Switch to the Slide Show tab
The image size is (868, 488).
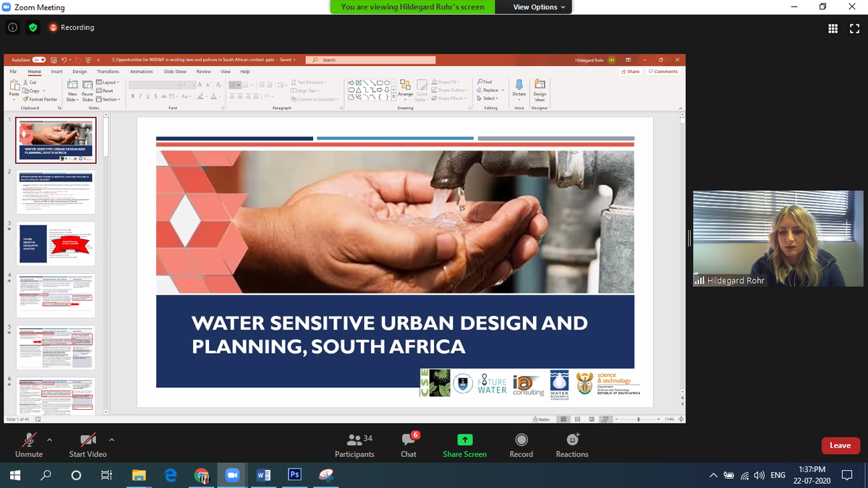[x=175, y=72]
